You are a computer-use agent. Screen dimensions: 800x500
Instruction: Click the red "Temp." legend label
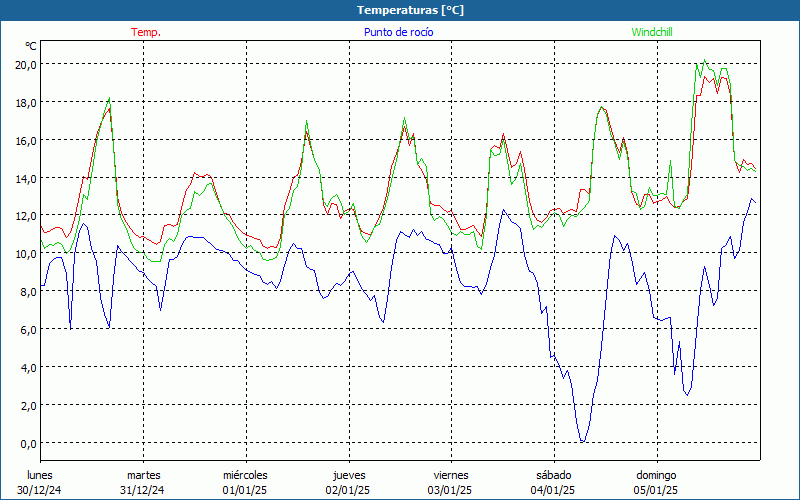[x=146, y=32]
